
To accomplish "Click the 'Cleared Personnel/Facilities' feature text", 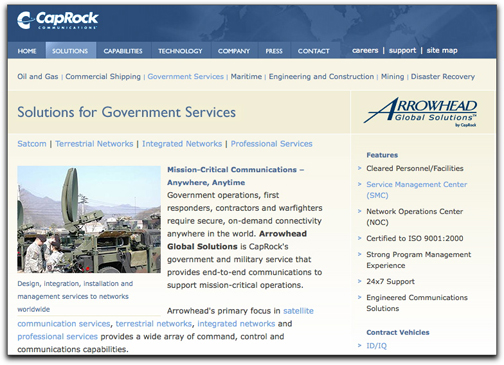I will 415,168.
